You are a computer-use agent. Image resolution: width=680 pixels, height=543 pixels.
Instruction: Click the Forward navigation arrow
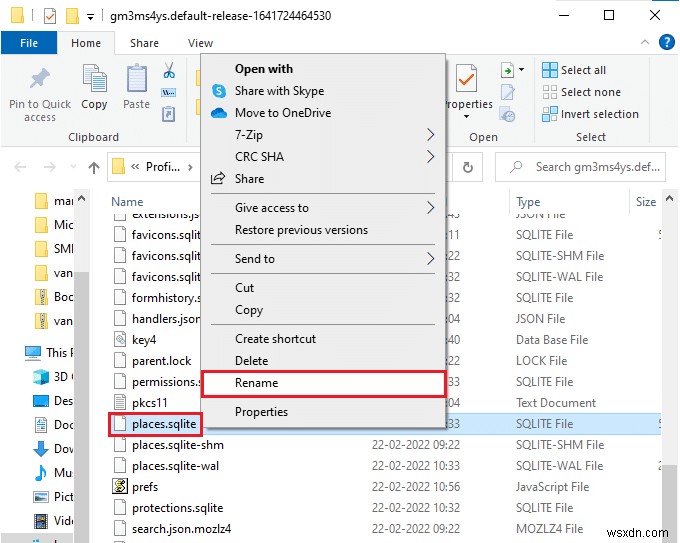point(50,167)
